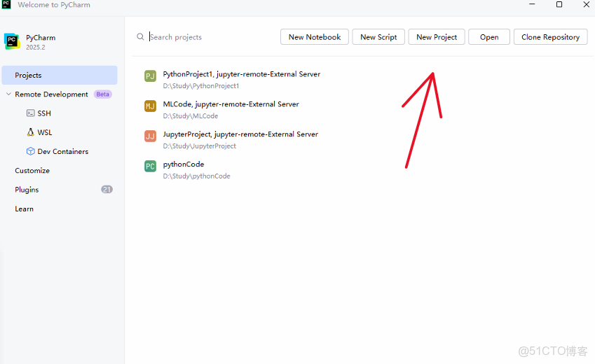Click the Open button
Viewport: 595px width, 364px height.
pyautogui.click(x=489, y=37)
